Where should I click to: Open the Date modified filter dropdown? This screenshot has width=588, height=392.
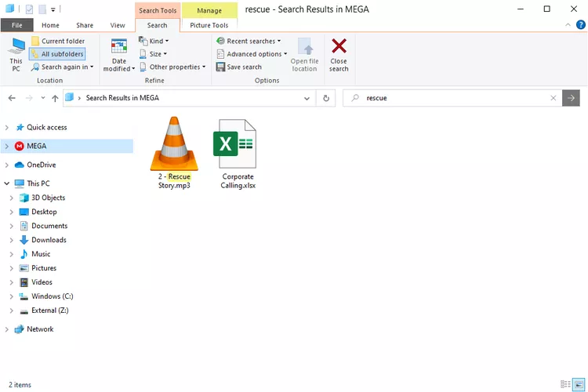point(119,55)
